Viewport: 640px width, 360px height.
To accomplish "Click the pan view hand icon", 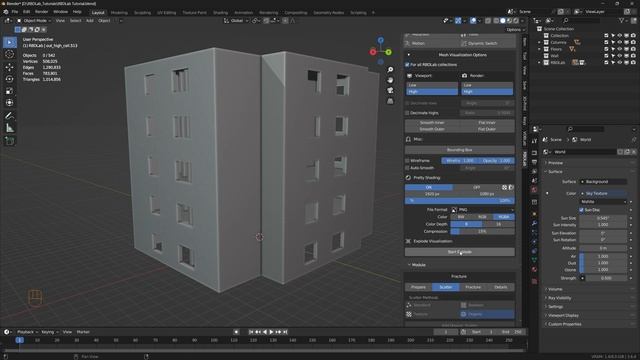I will pyautogui.click(x=390, y=80).
